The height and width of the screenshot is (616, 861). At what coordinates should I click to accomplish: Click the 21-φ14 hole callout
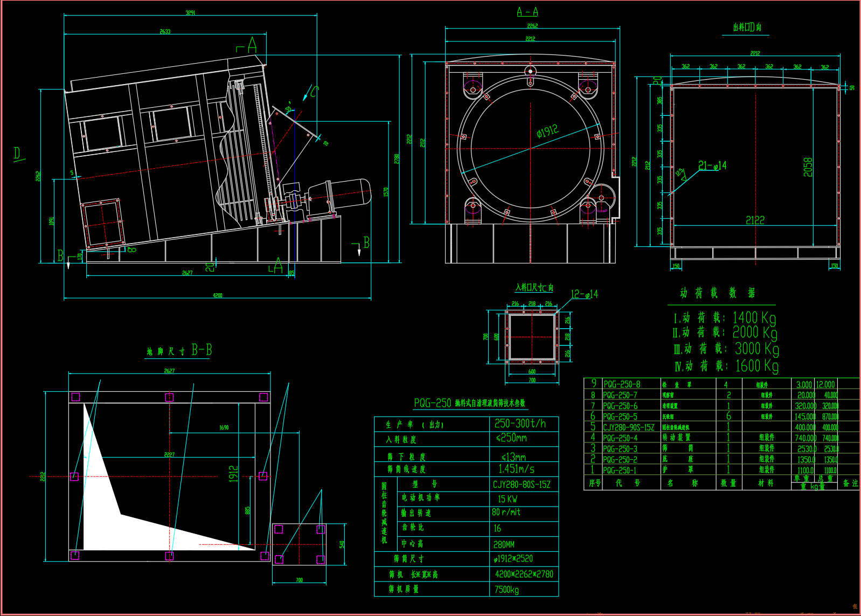(712, 165)
